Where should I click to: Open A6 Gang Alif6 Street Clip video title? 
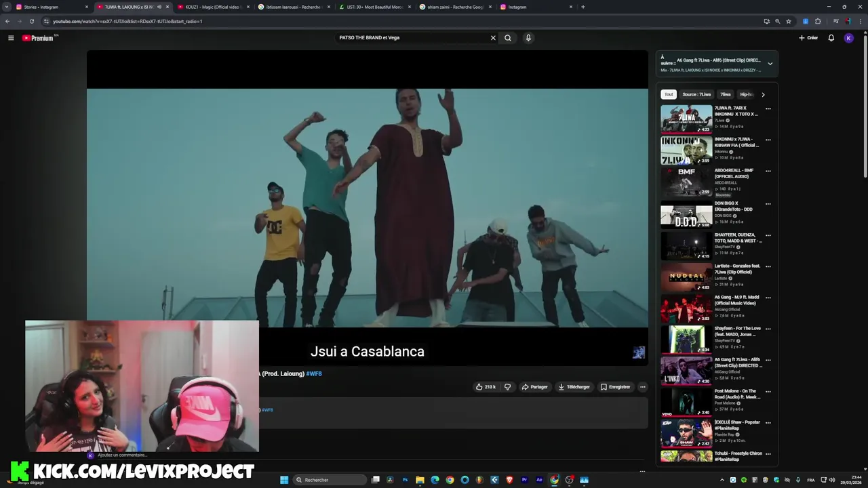click(x=738, y=363)
